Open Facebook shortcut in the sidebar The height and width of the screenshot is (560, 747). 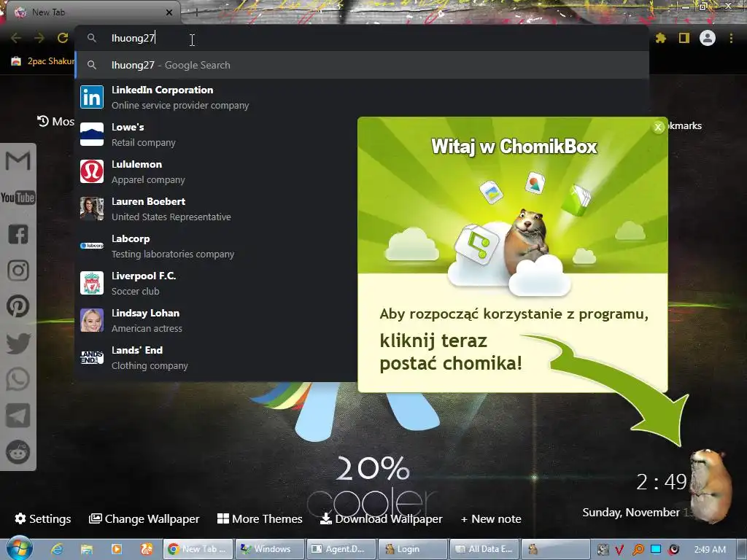18,234
